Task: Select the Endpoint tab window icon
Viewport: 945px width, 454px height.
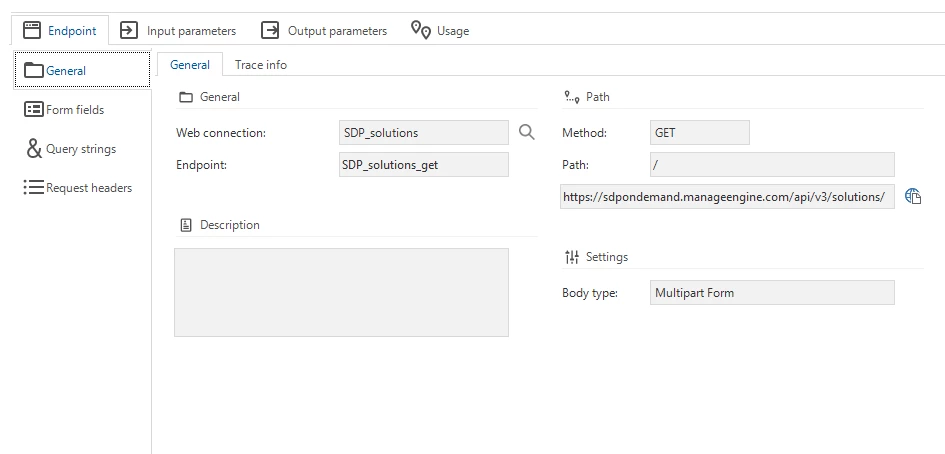Action: tap(32, 30)
